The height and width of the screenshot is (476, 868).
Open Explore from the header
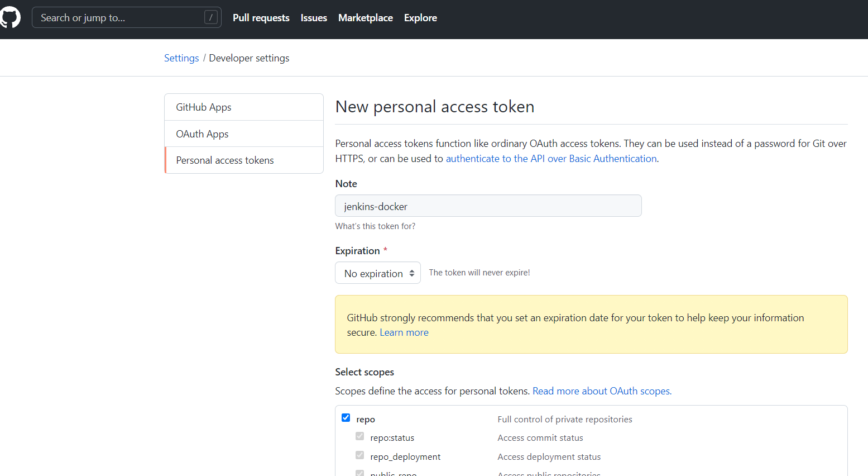(420, 18)
